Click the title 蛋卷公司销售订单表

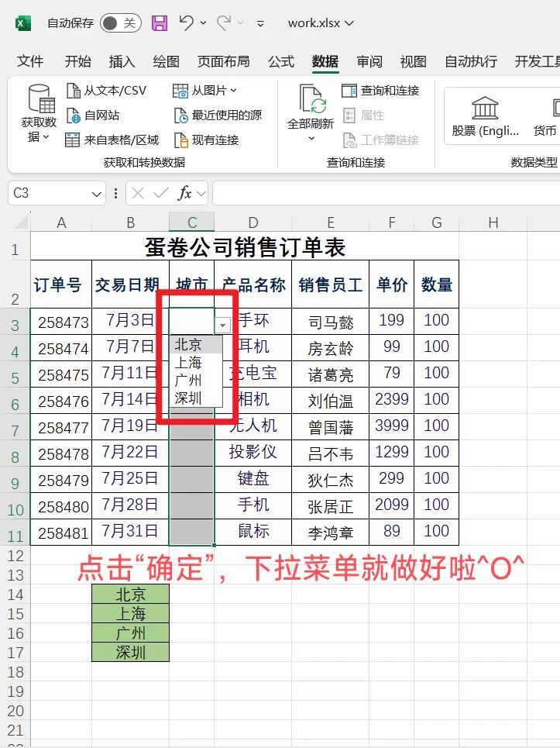coord(245,247)
